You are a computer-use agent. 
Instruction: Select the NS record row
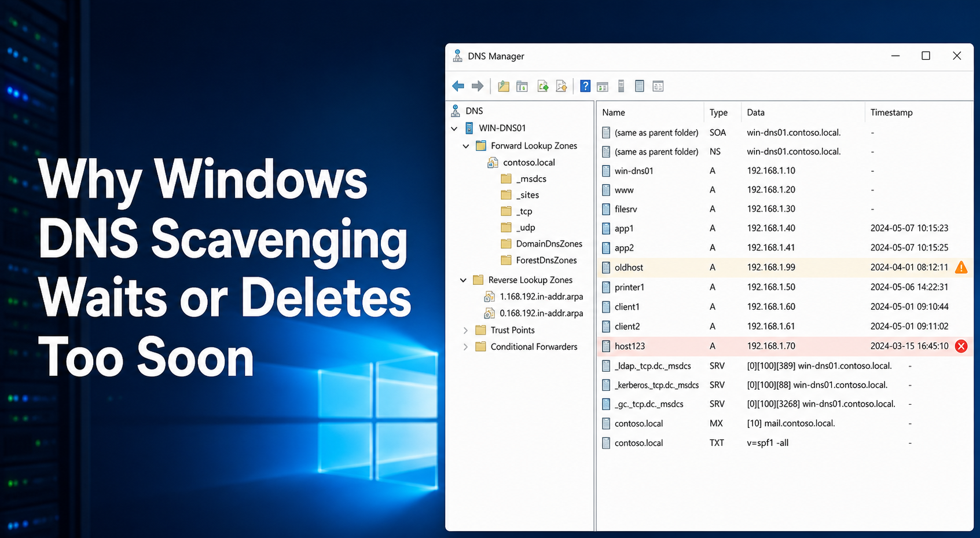click(x=784, y=152)
